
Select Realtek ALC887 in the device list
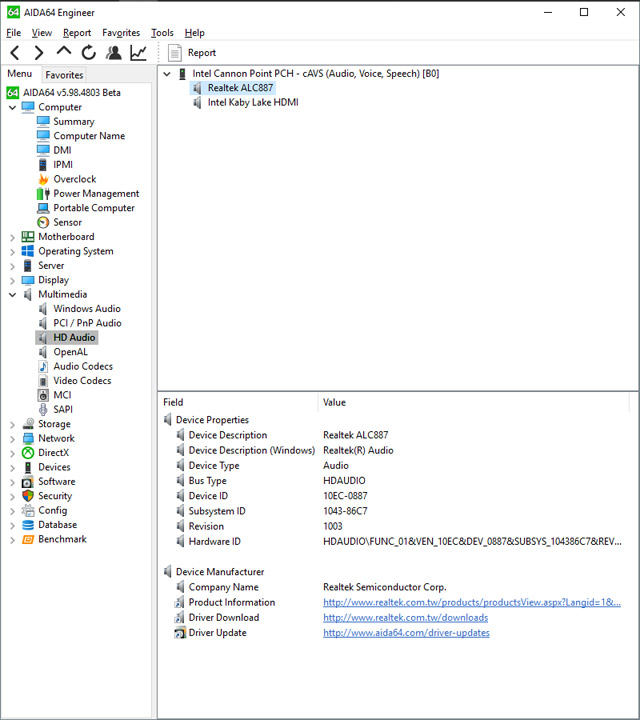[240, 88]
